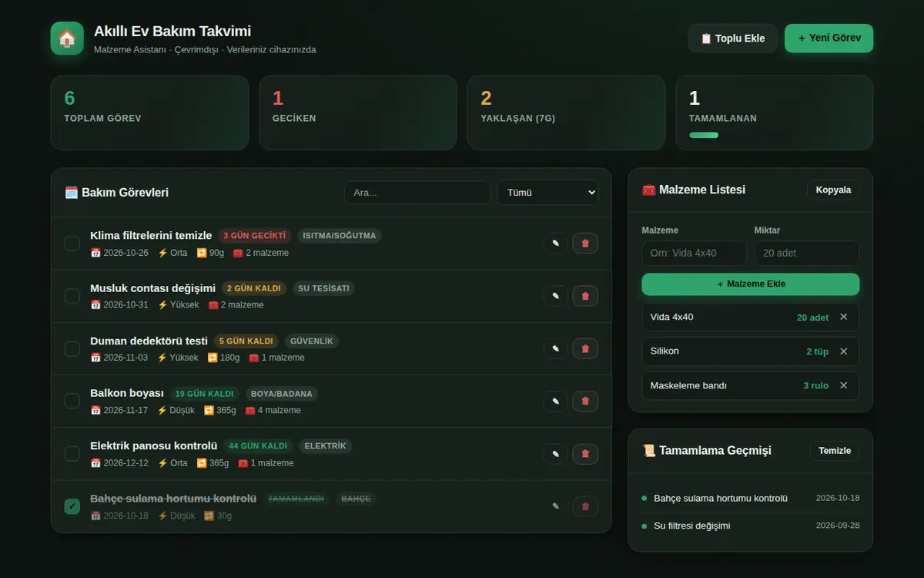This screenshot has height=578, width=924.
Task: Copy the material list with Kopyala
Action: [833, 190]
